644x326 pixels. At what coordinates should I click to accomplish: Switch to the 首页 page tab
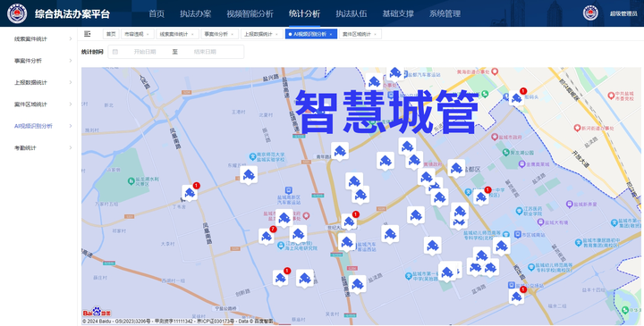coord(111,34)
